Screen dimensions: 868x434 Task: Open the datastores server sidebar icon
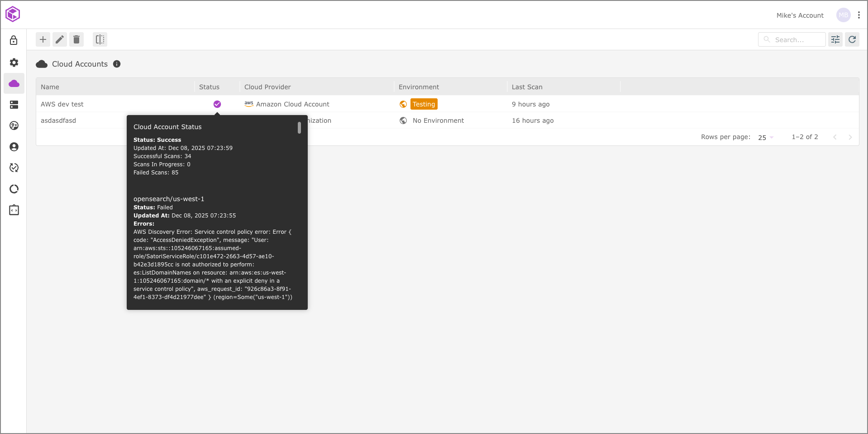[14, 105]
